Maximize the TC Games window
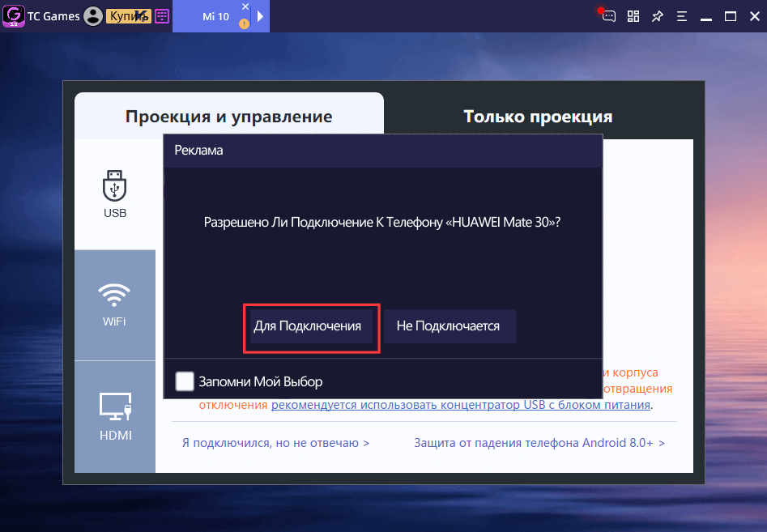Image resolution: width=767 pixels, height=532 pixels. (x=731, y=16)
